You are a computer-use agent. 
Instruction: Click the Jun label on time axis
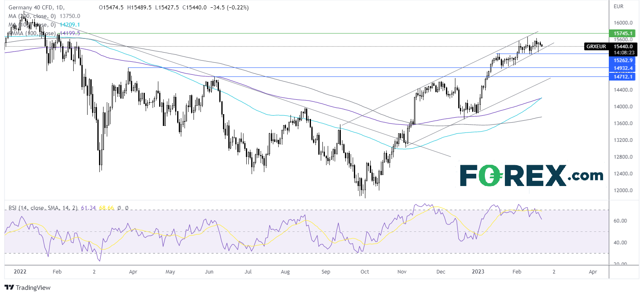coord(209,271)
